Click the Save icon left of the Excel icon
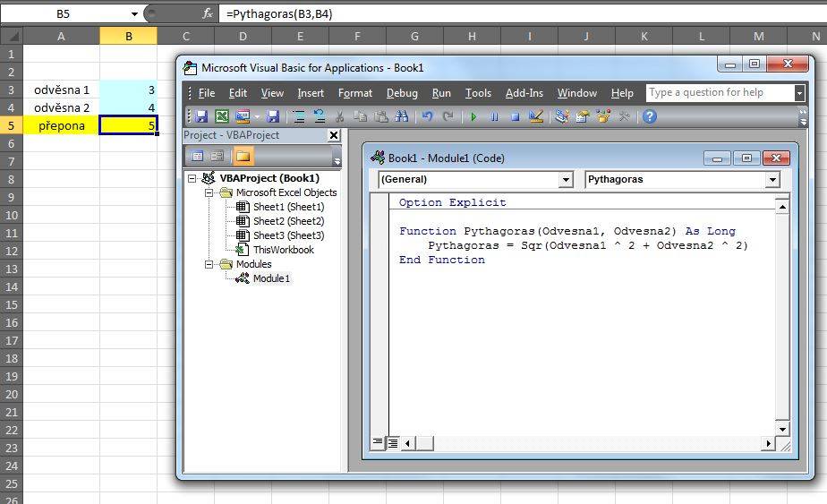 coord(201,116)
